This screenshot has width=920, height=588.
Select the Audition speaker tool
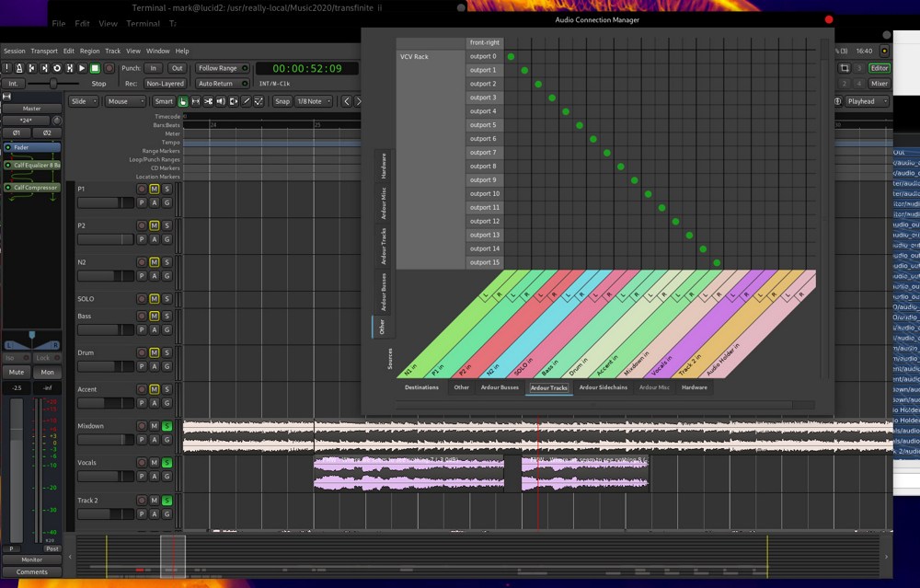[221, 101]
